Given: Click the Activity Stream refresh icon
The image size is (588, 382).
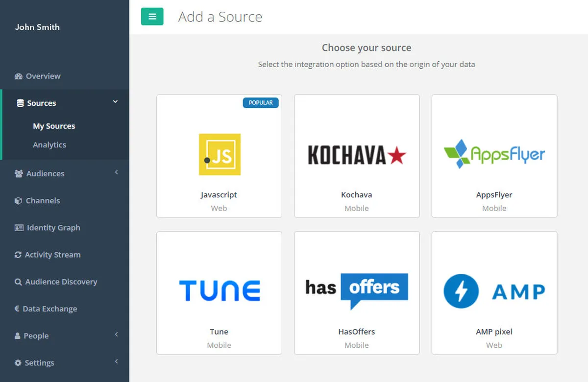Looking at the screenshot, I should [x=18, y=255].
